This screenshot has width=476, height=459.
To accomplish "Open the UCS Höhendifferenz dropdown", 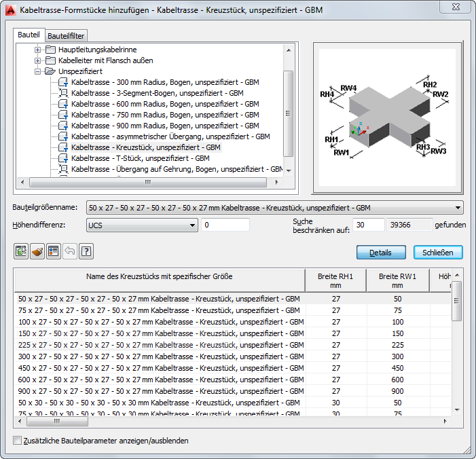I will (x=142, y=225).
